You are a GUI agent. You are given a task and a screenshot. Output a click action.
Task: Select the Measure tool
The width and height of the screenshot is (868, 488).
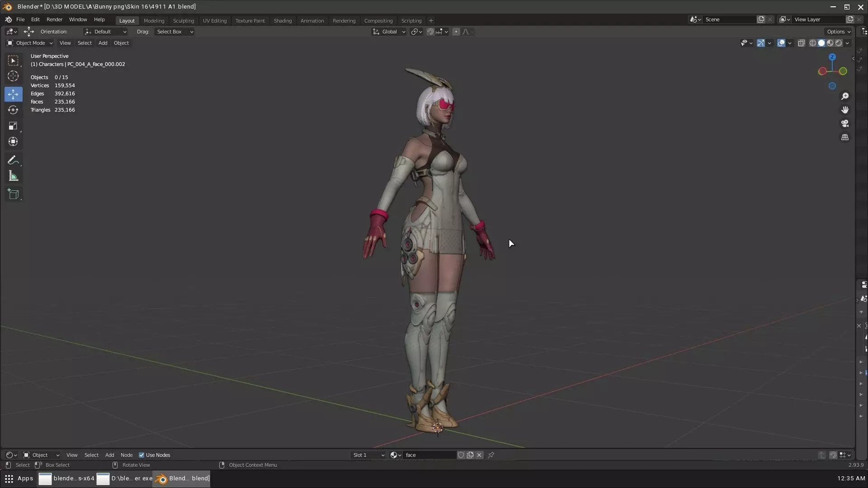coord(13,176)
